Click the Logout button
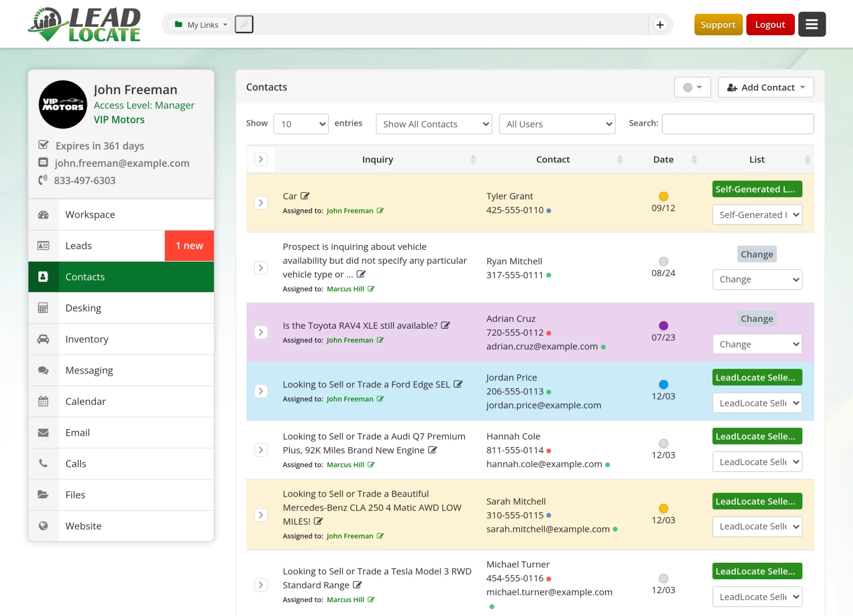The width and height of the screenshot is (853, 616). click(x=770, y=25)
